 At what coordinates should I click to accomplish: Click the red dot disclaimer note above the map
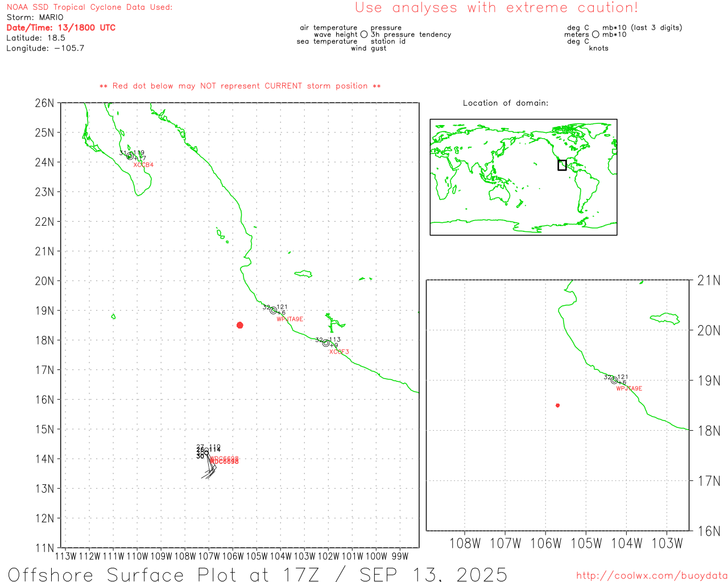(x=240, y=86)
